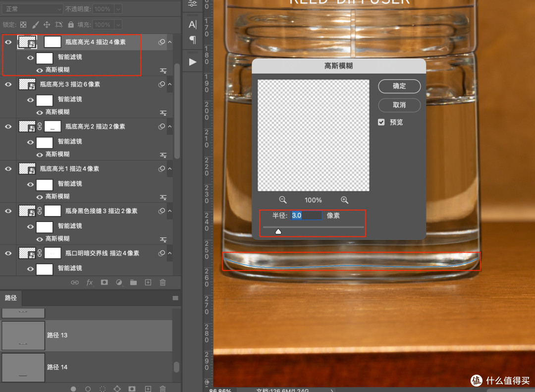The image size is (535, 392).
Task: Open 高斯模糊 filter blending options under 瓶底高光 4
Action: click(163, 71)
